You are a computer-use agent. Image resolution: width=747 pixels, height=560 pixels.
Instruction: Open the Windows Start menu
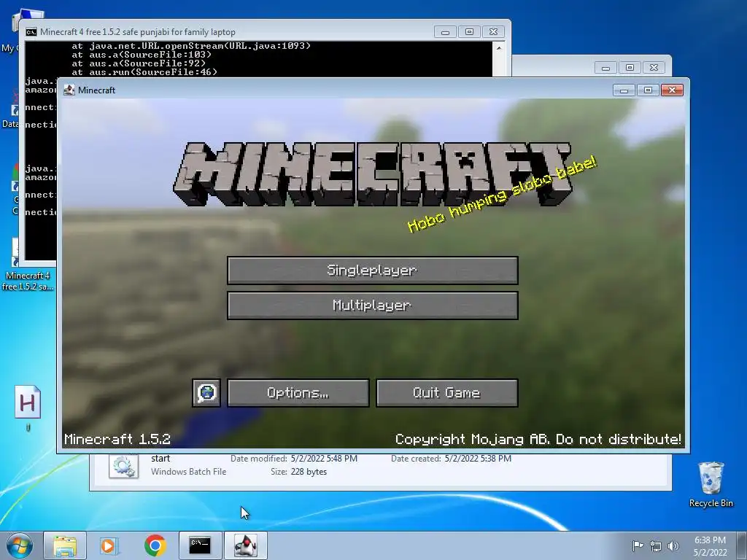tap(19, 545)
